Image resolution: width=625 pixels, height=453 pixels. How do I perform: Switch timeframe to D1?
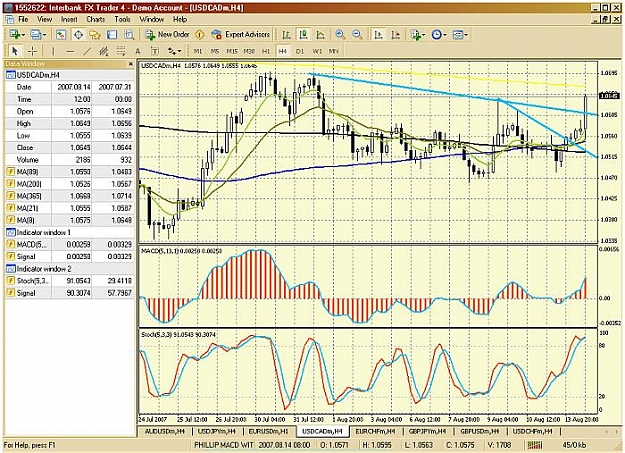click(300, 51)
